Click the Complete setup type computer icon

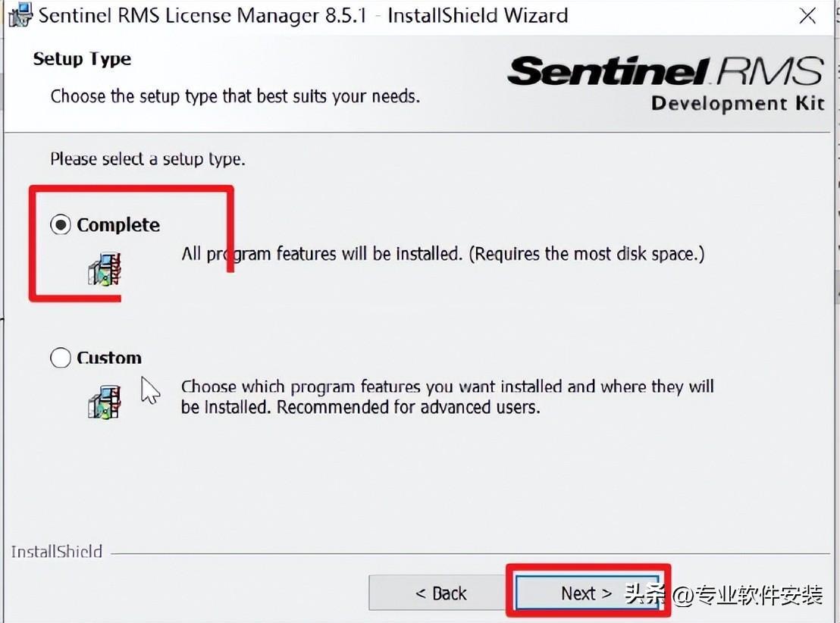105,268
